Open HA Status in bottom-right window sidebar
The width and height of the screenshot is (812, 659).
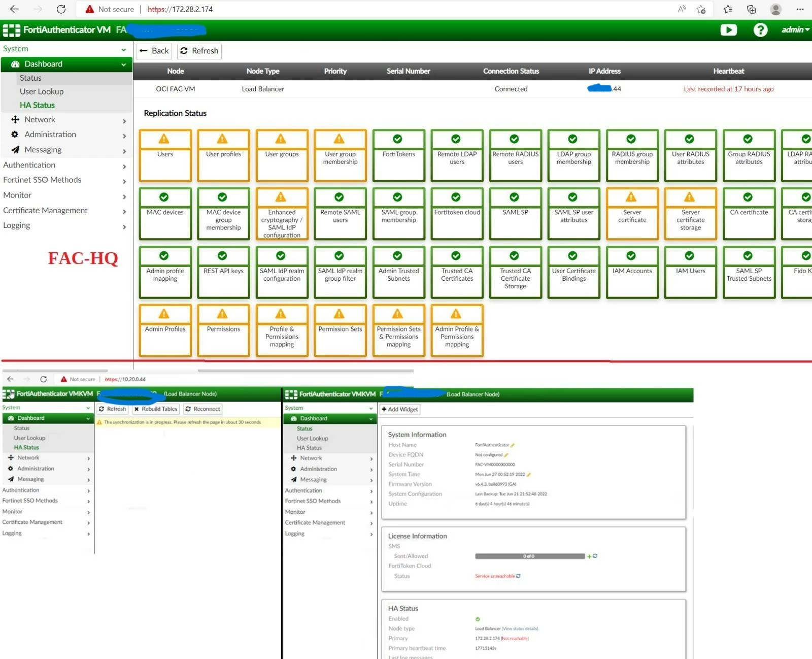309,448
